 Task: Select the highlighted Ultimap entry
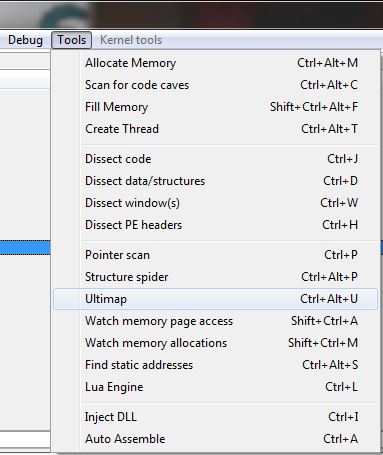(x=215, y=299)
